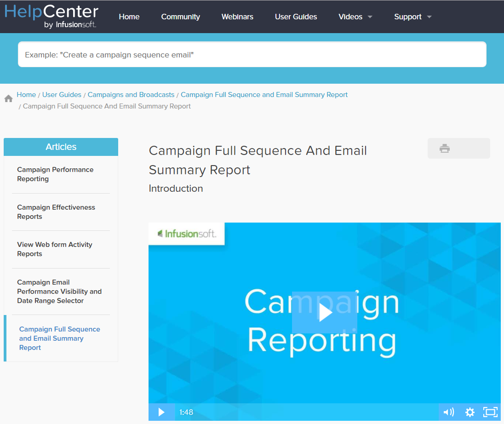This screenshot has width=504, height=424.
Task: Click the article title heading
Action: [258, 160]
